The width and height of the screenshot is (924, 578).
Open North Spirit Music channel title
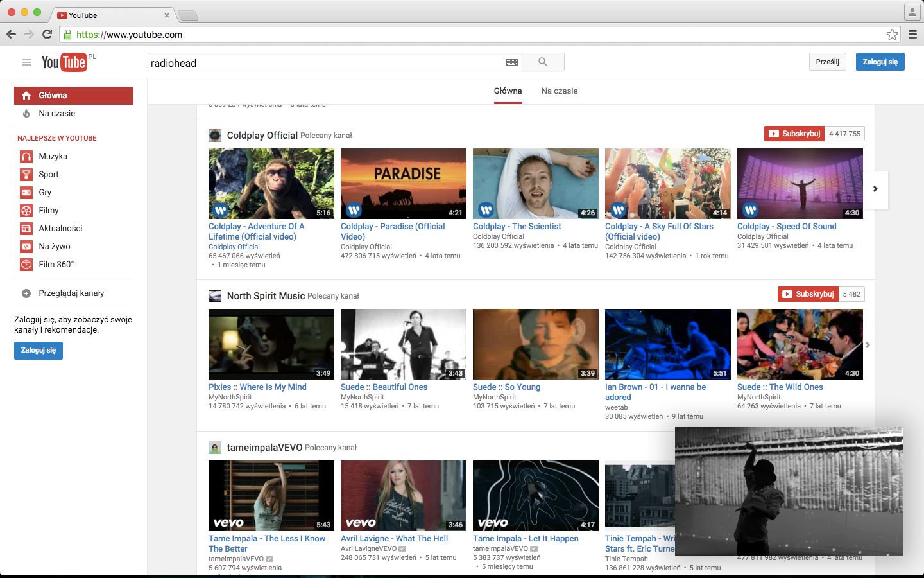pyautogui.click(x=266, y=295)
